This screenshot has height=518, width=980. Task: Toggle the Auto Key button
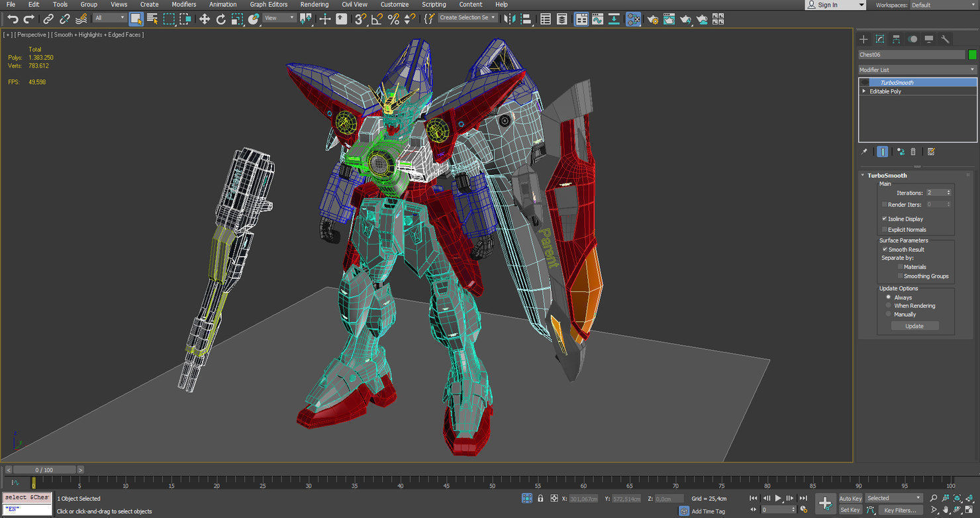(851, 498)
